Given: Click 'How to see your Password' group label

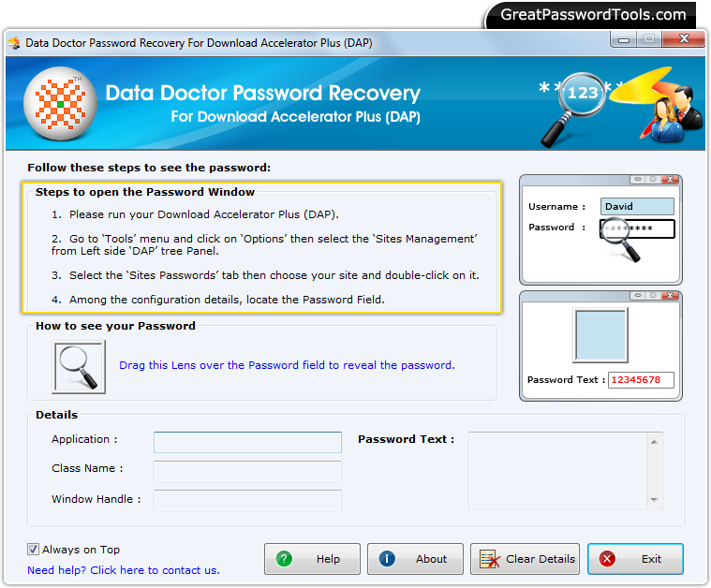Looking at the screenshot, I should point(115,326).
